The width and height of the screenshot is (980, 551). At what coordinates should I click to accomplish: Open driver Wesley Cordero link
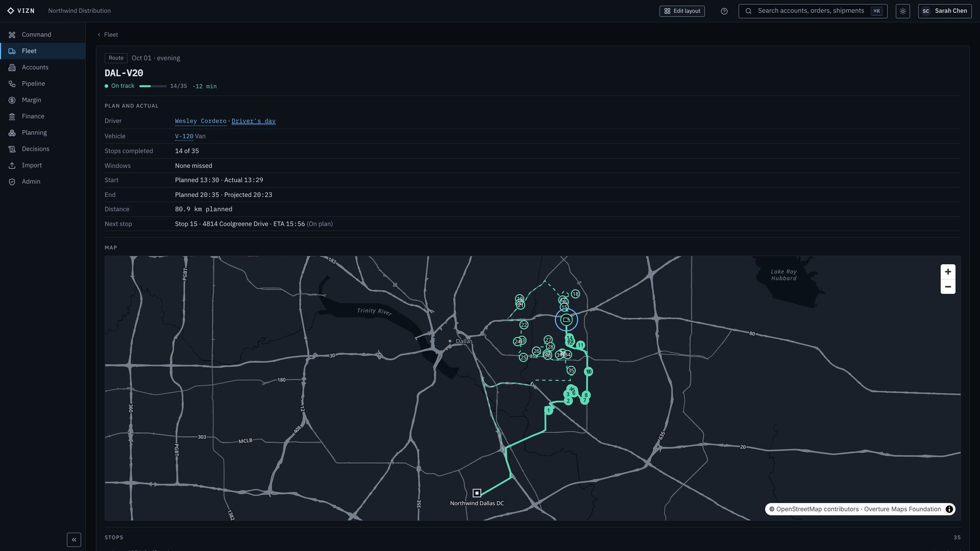point(201,121)
